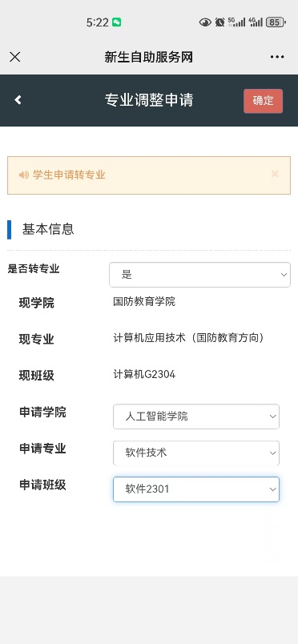
Task: Tap the 基本信息 section heading
Action: point(48,229)
